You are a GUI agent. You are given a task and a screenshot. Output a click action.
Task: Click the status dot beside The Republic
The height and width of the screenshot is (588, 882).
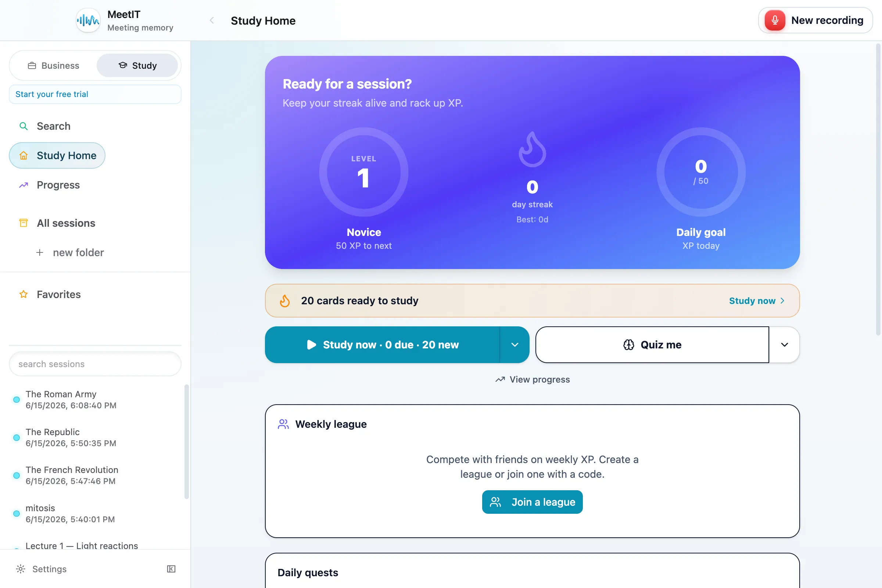[17, 437]
